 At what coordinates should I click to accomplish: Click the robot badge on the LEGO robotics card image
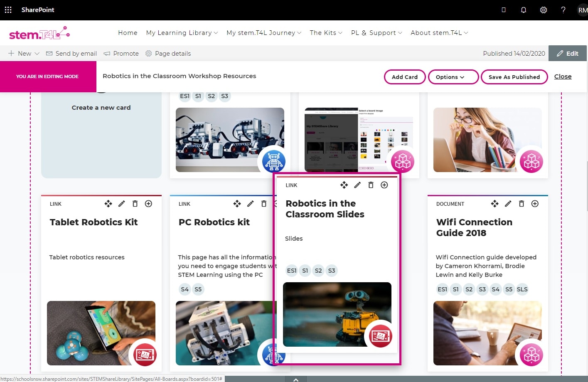[x=273, y=161]
